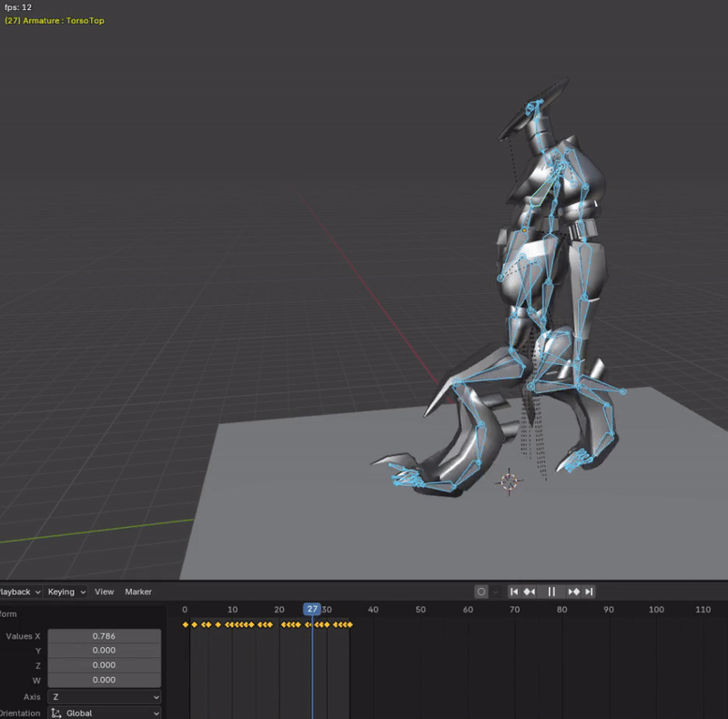Click the 3D cursor in the viewport
This screenshot has width=728, height=719.
(x=510, y=481)
